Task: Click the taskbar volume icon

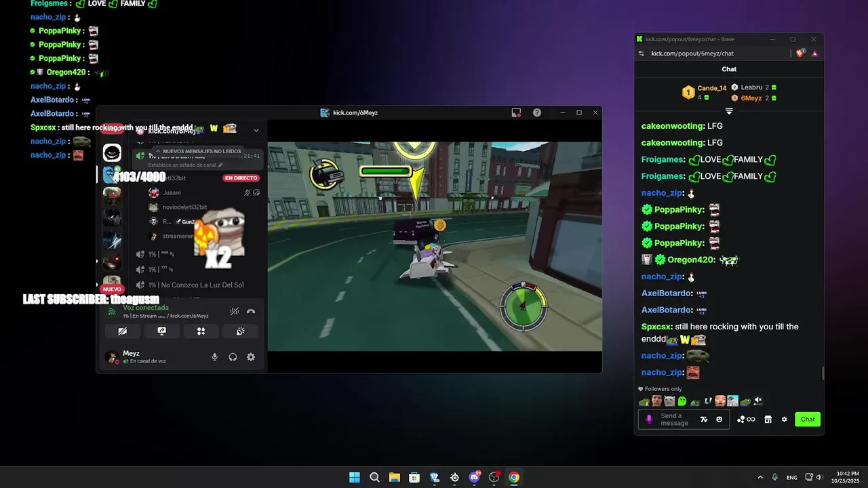Action: (818, 477)
